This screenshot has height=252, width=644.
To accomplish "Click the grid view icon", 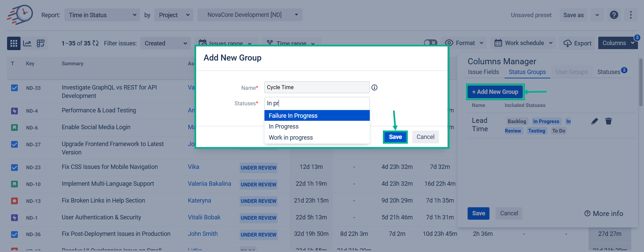I will pos(14,43).
